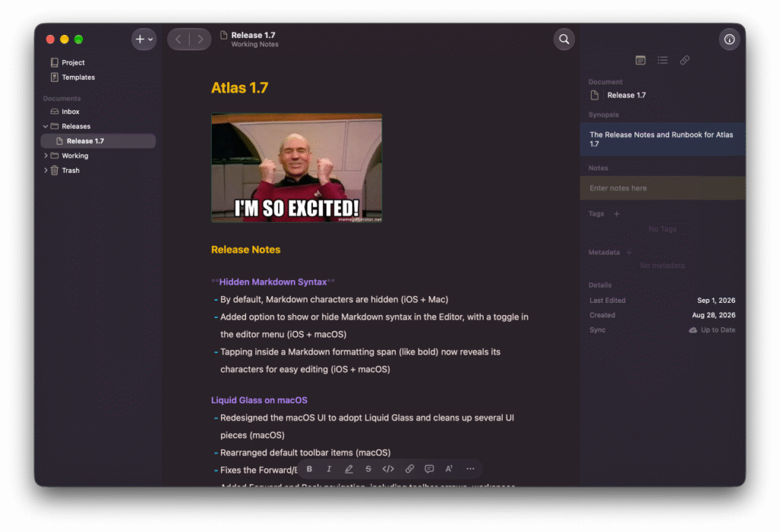Open the text style icon
780x532 pixels.
[x=449, y=469]
